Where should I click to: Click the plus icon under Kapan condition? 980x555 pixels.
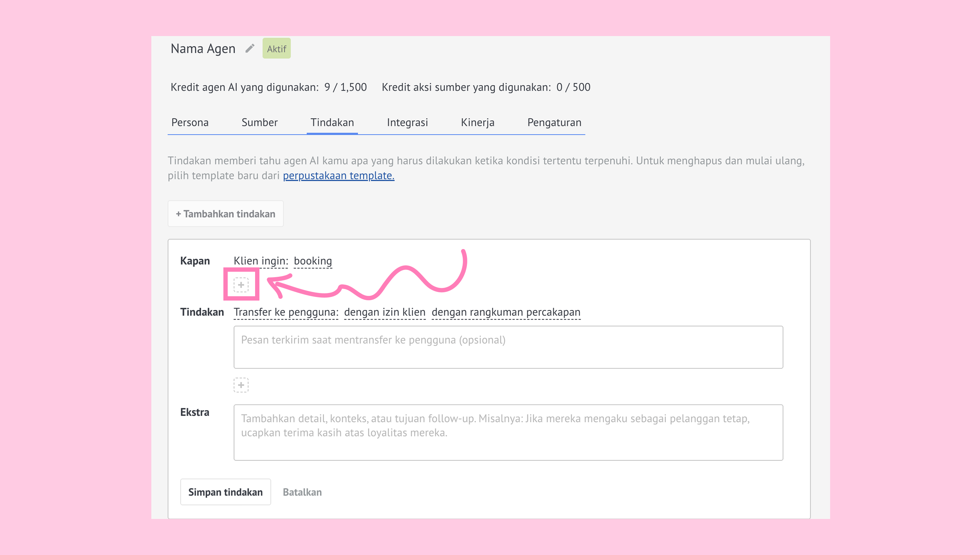point(241,285)
